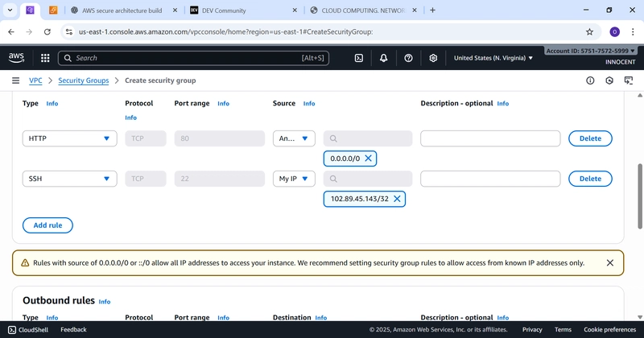
Task: Delete the HTTP inbound rule
Action: click(x=590, y=138)
